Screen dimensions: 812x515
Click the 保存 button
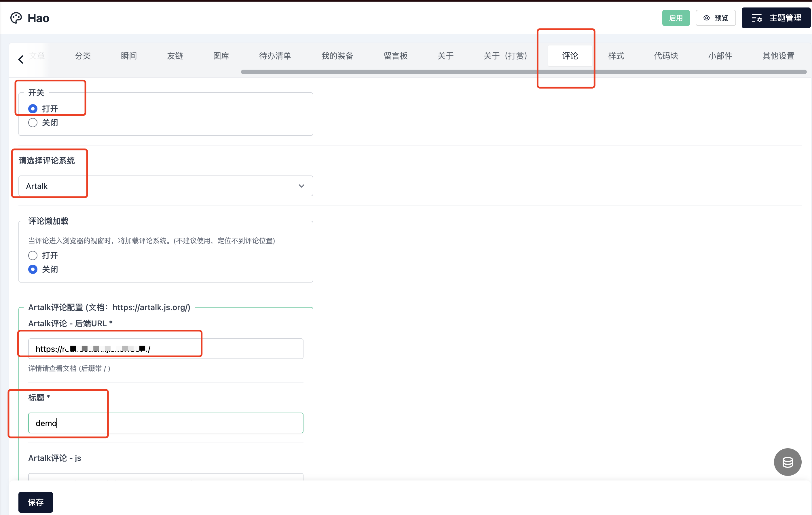pyautogui.click(x=35, y=502)
